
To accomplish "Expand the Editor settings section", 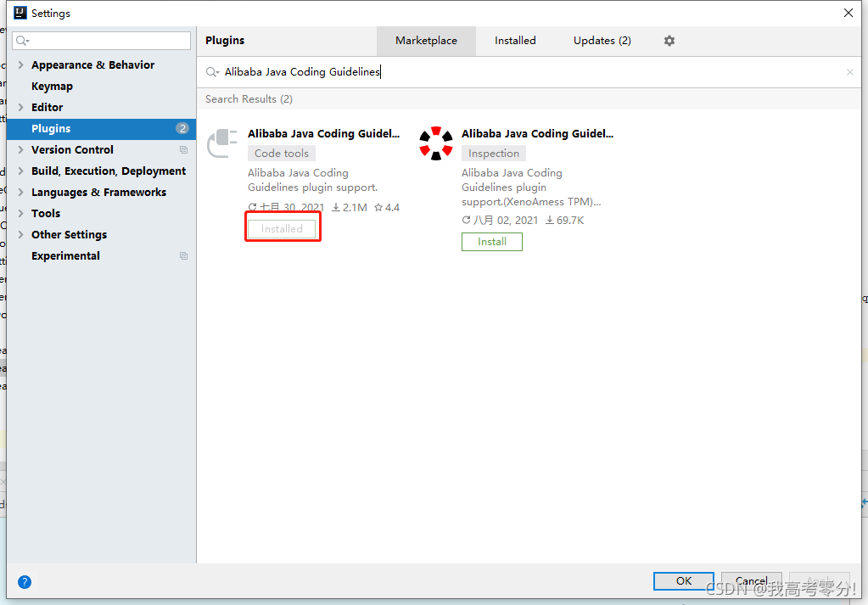I will (20, 108).
